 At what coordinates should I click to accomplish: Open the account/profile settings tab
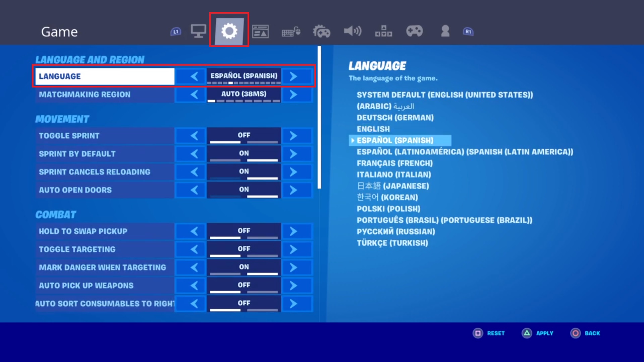click(x=445, y=31)
